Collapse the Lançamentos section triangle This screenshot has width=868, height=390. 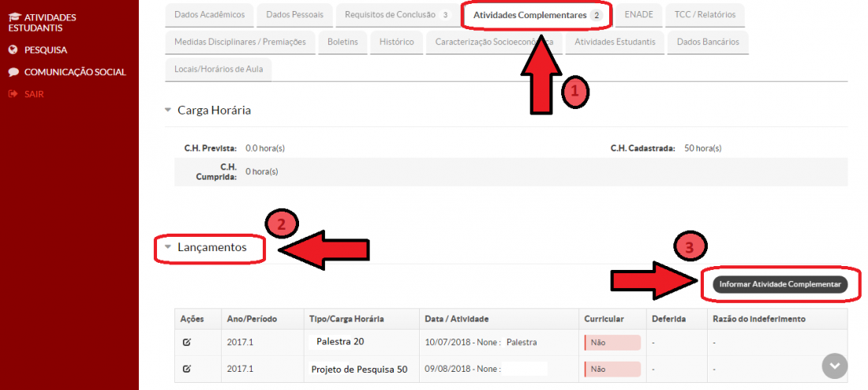coord(168,248)
